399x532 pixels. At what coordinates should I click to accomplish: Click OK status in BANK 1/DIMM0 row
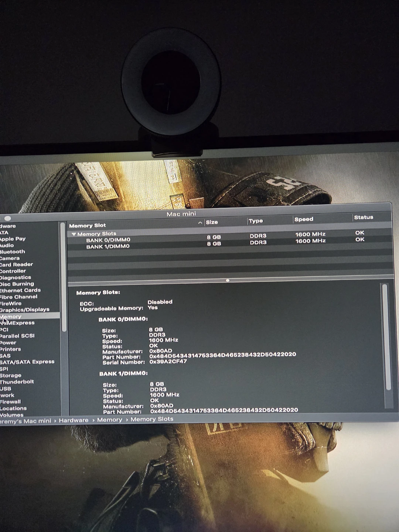click(x=360, y=239)
